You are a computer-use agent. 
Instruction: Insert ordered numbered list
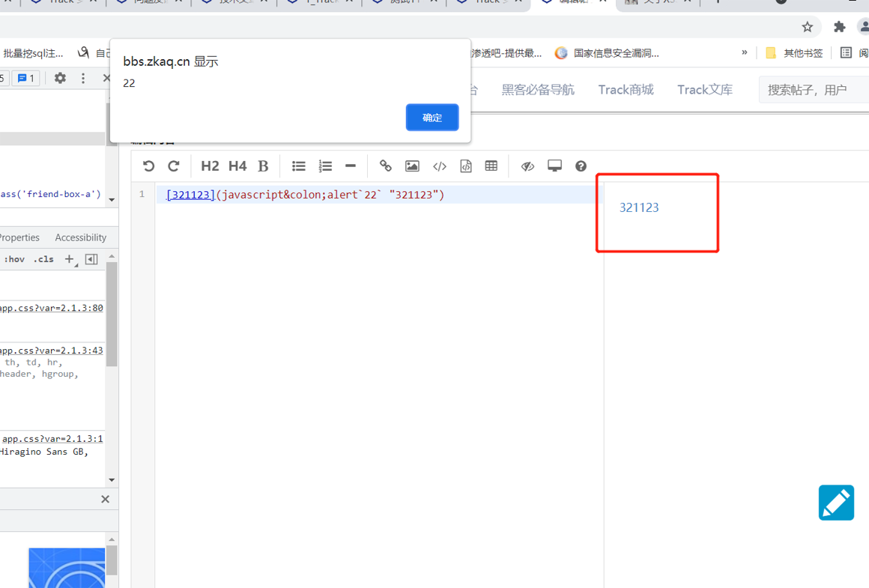(325, 166)
